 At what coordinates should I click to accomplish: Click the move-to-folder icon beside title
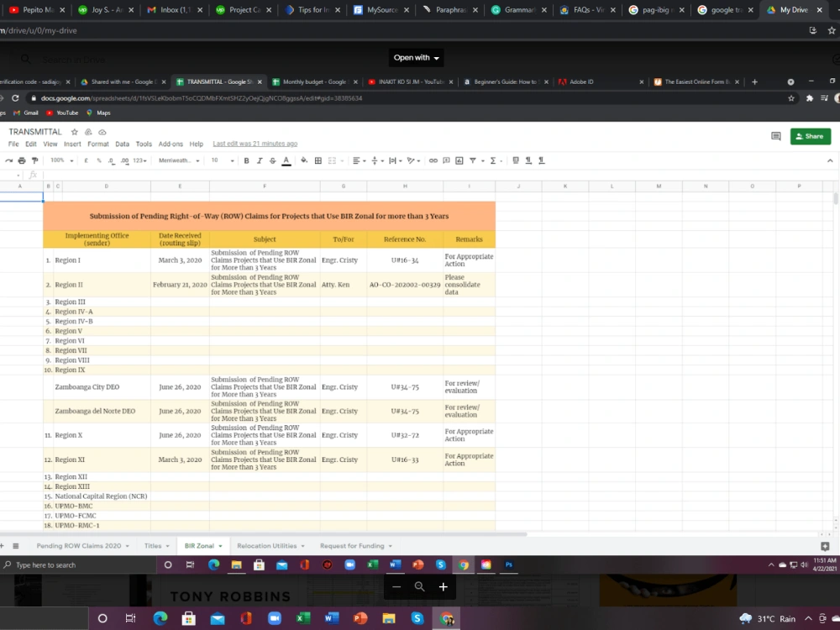(x=88, y=132)
